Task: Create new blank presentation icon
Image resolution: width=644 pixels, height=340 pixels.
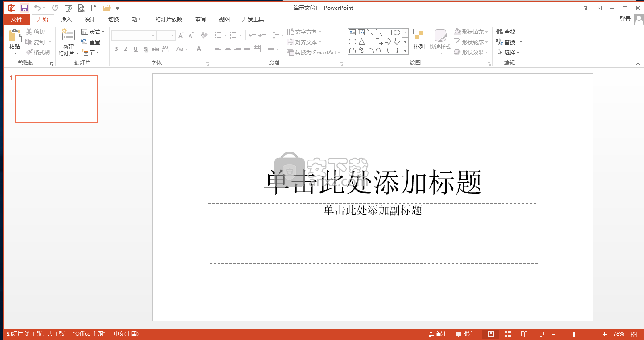Action: pos(94,8)
